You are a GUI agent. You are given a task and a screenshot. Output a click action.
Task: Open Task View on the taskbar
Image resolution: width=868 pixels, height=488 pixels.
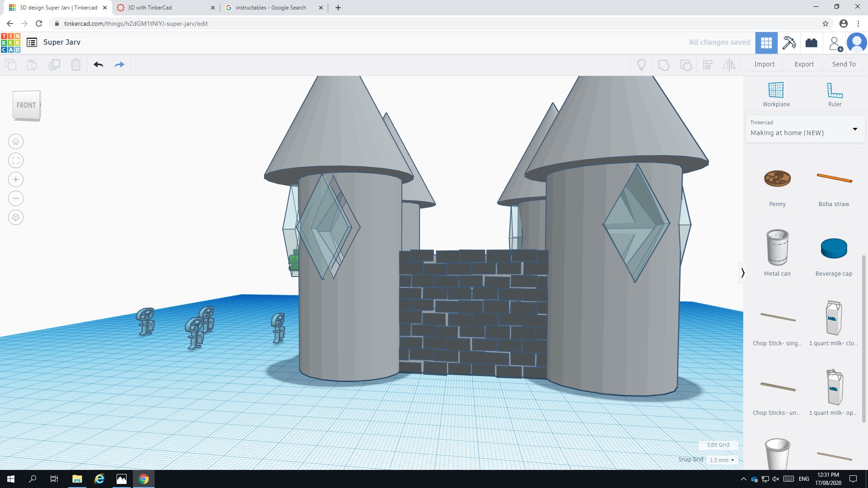(54, 479)
